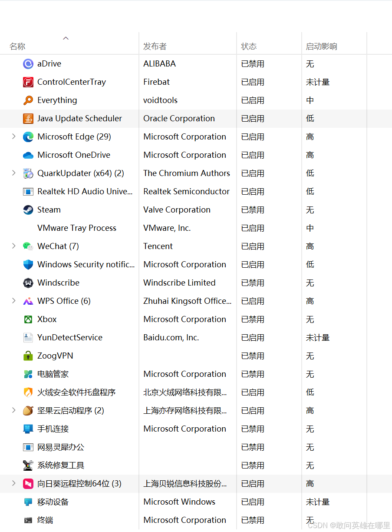Click the QuarkUpdater icon

(x=28, y=173)
